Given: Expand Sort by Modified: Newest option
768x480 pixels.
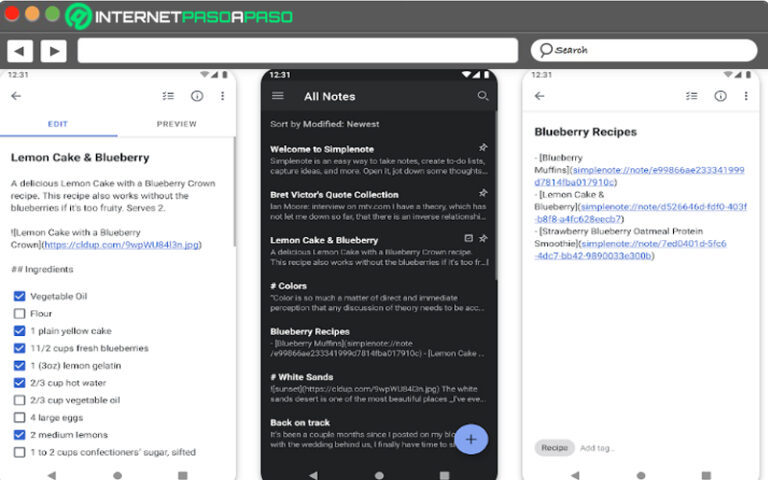Looking at the screenshot, I should pyautogui.click(x=325, y=124).
